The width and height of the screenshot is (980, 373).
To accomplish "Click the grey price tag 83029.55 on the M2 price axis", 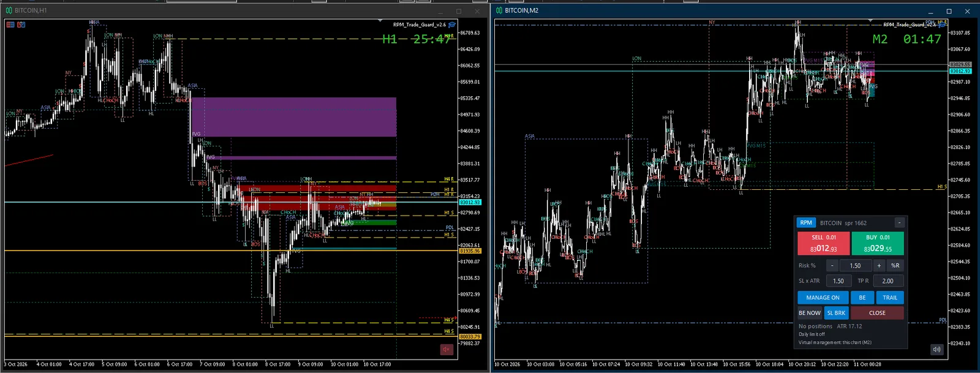I will coord(960,64).
